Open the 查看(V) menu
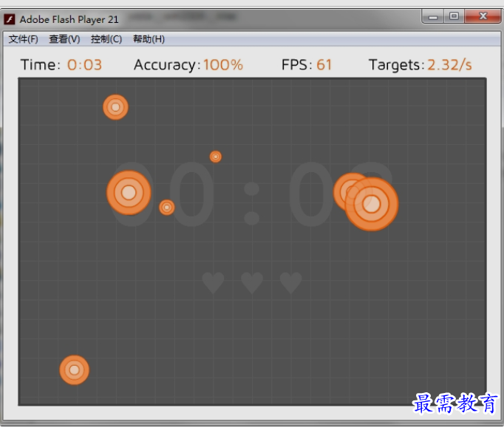This screenshot has width=504, height=427. (64, 39)
